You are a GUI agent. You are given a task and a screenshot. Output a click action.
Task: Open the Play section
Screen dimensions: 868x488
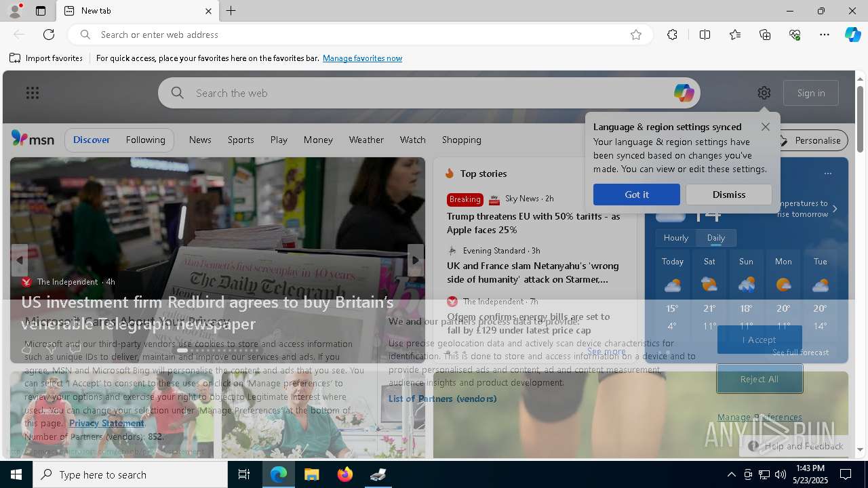[279, 140]
